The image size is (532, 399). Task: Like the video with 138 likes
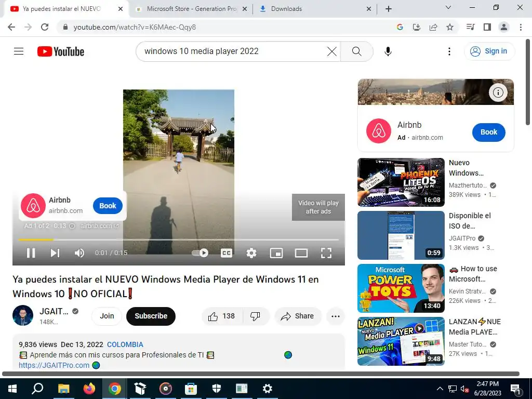[x=222, y=316]
